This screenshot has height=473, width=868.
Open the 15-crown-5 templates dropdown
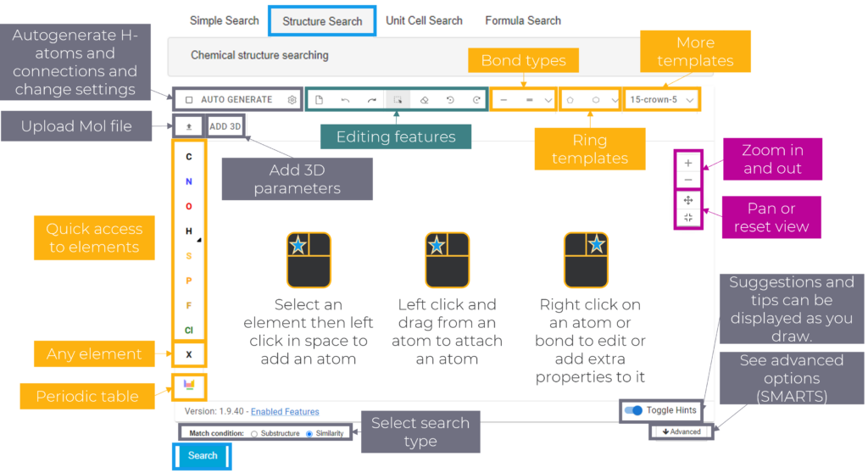pyautogui.click(x=663, y=100)
